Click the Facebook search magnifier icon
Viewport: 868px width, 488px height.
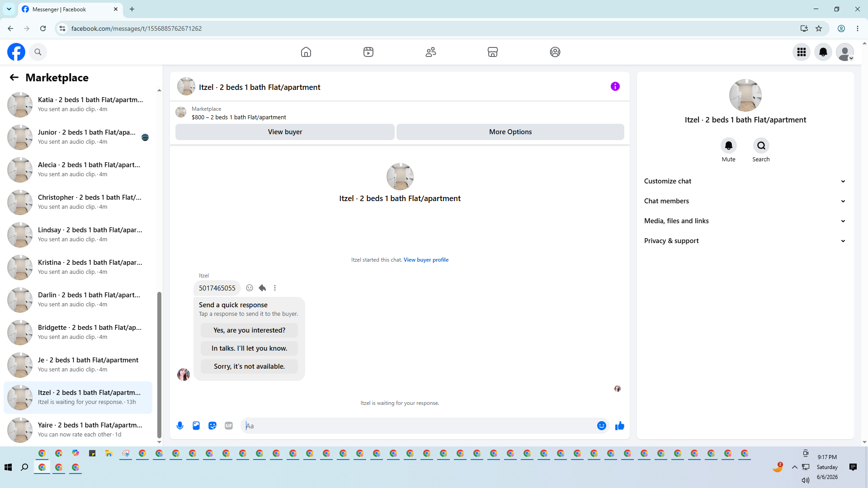(38, 52)
